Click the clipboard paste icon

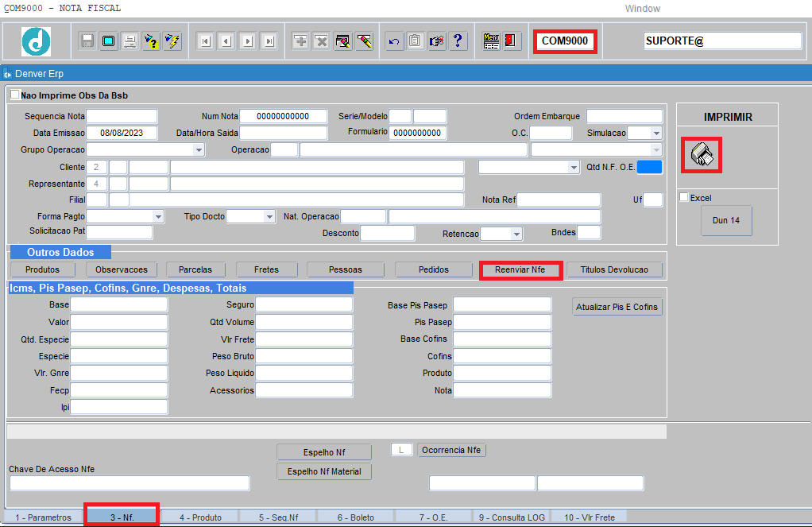(416, 41)
